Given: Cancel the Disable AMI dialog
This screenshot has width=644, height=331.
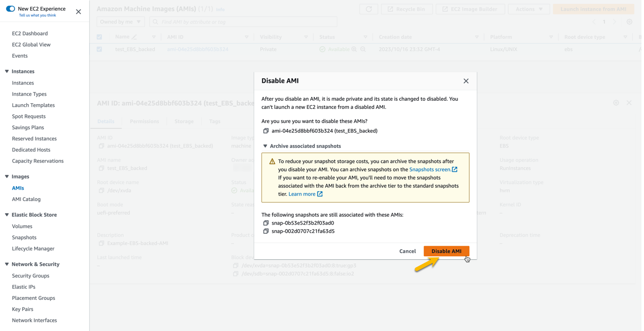Looking at the screenshot, I should (x=407, y=251).
